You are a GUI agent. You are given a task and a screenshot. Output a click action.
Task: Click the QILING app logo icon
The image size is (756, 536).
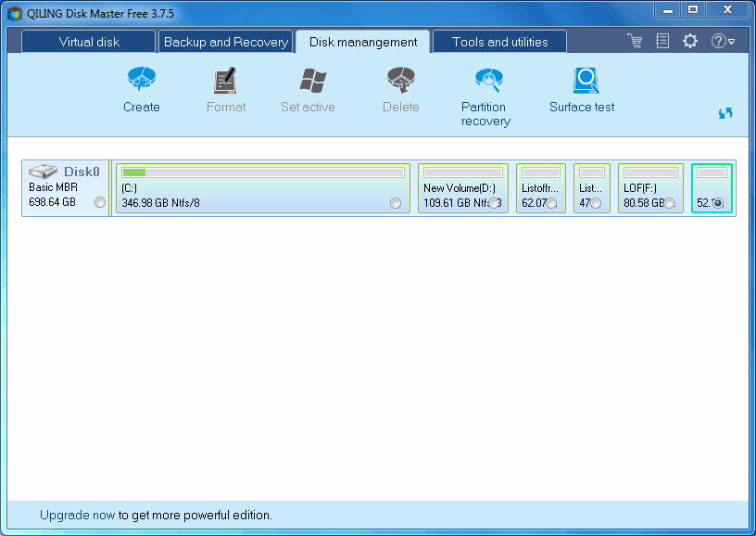[15, 14]
